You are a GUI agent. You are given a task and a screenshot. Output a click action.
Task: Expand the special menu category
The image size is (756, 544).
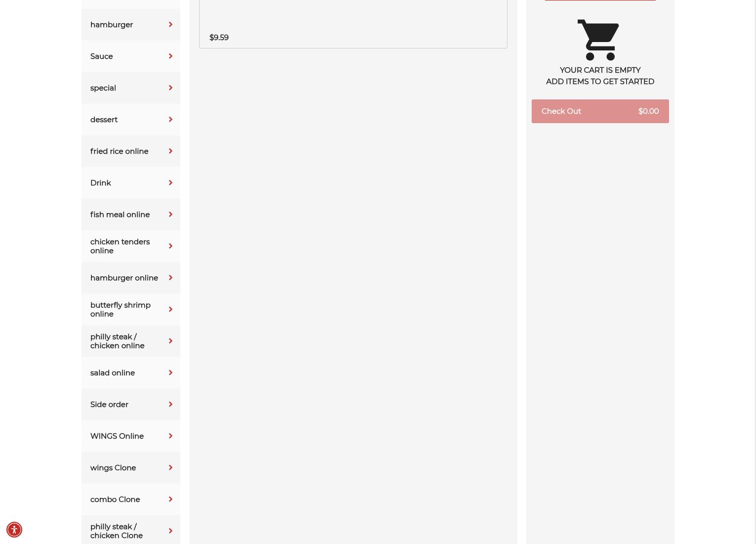(x=131, y=88)
